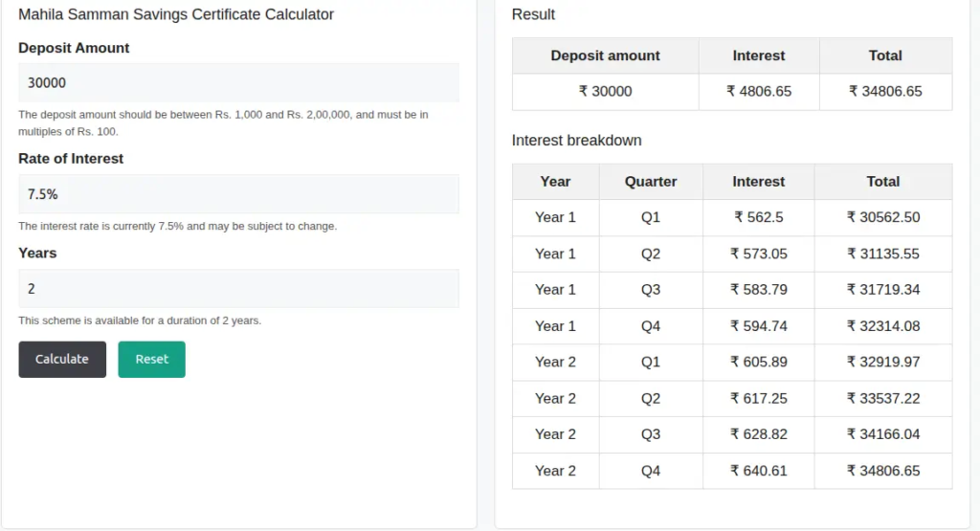The image size is (980, 531).
Task: Click the ₹ 32314.08 total cell
Action: pos(883,326)
